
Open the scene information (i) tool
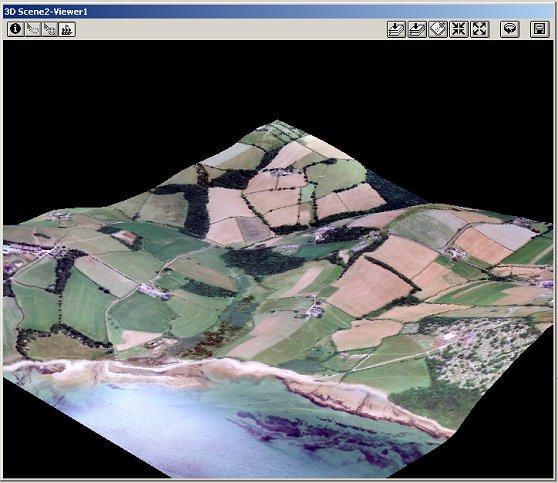pyautogui.click(x=15, y=29)
